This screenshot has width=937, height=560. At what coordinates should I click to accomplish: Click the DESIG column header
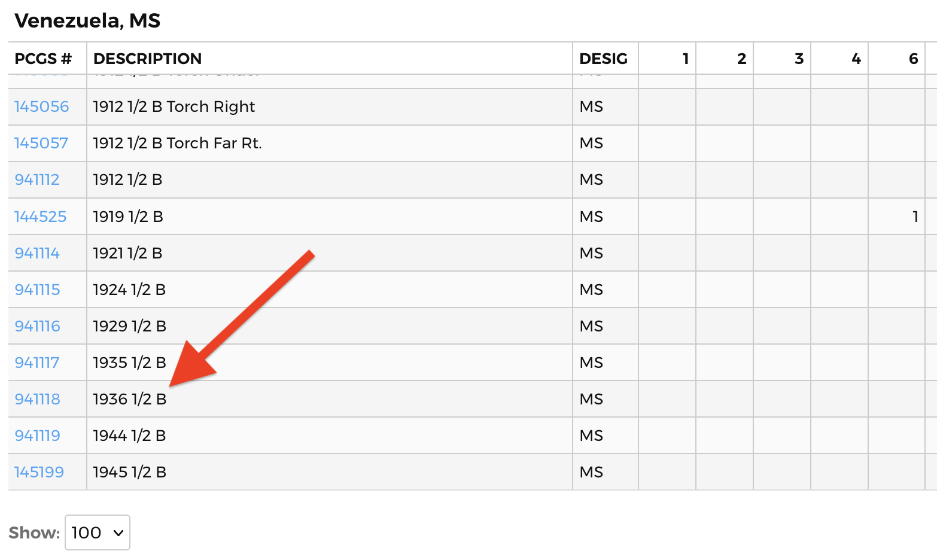tap(603, 59)
